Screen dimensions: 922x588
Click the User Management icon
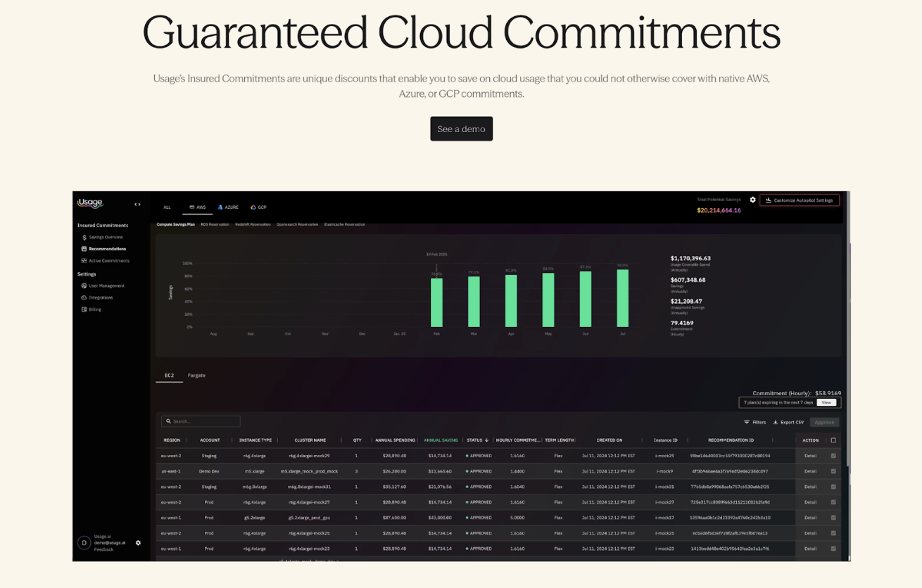[84, 286]
